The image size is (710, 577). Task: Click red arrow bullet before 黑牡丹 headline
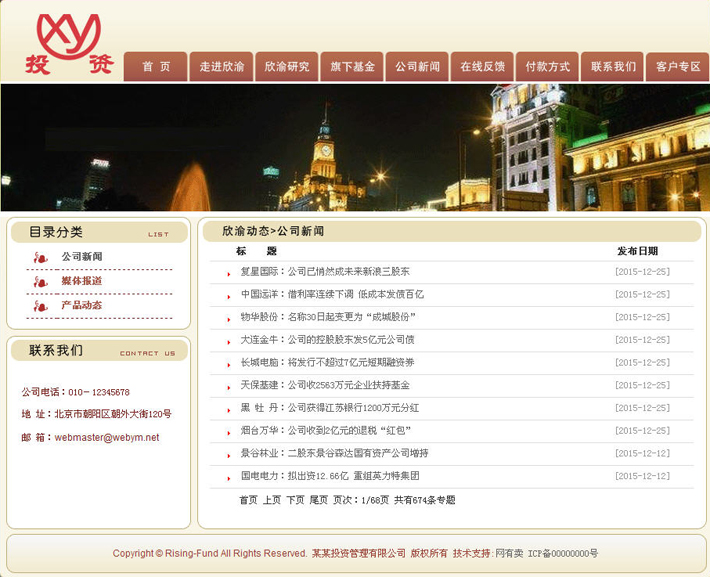229,410
